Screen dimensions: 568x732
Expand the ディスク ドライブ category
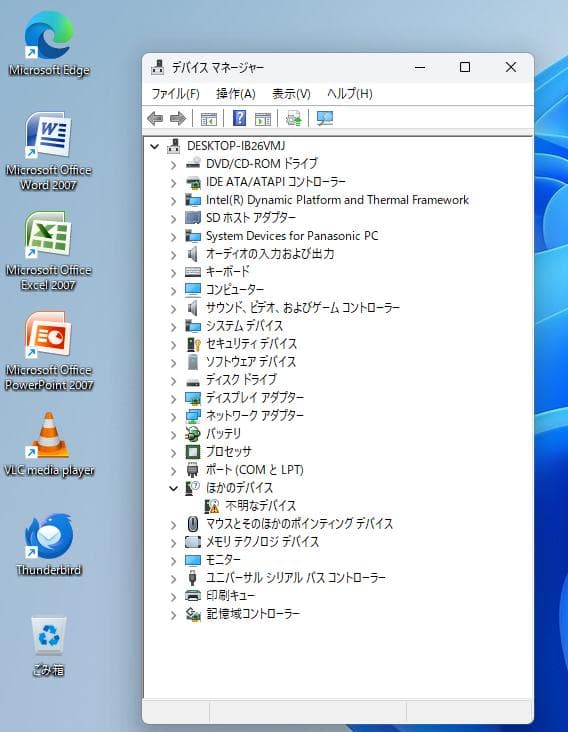click(173, 380)
